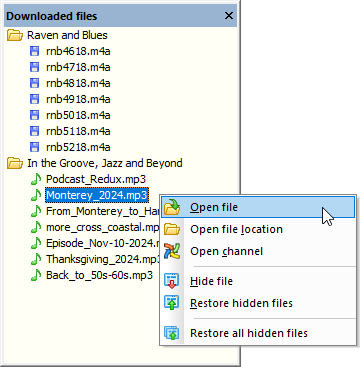Select file rnb5218.m4a
Image resolution: width=360 pixels, height=367 pixels.
[x=78, y=147]
